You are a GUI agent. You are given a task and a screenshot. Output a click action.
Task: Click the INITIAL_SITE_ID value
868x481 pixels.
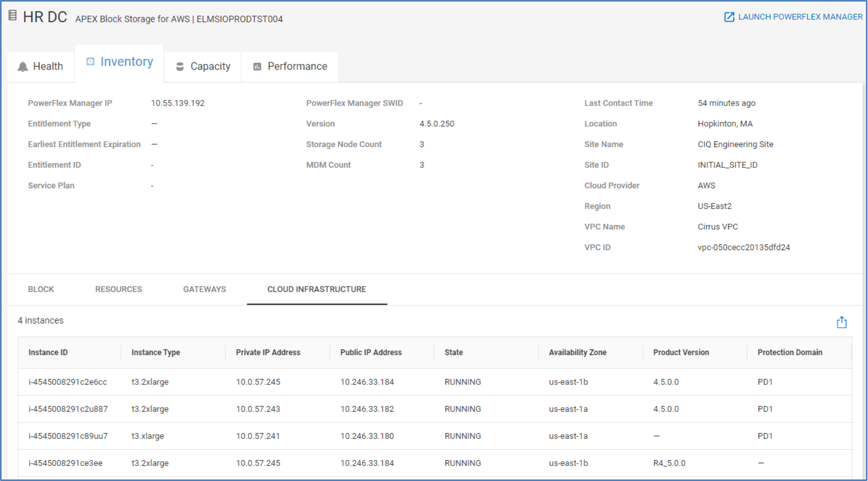[728, 165]
